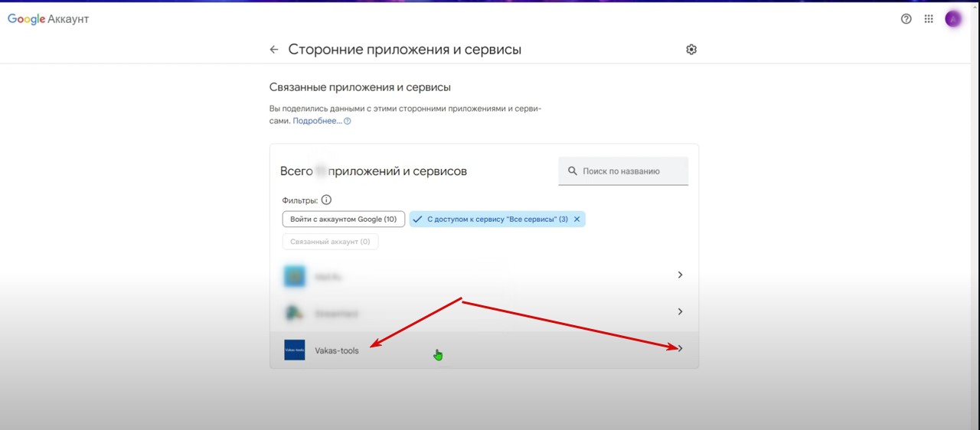This screenshot has width=980, height=430.
Task: Expand the first blurred app row chevron
Action: point(680,275)
